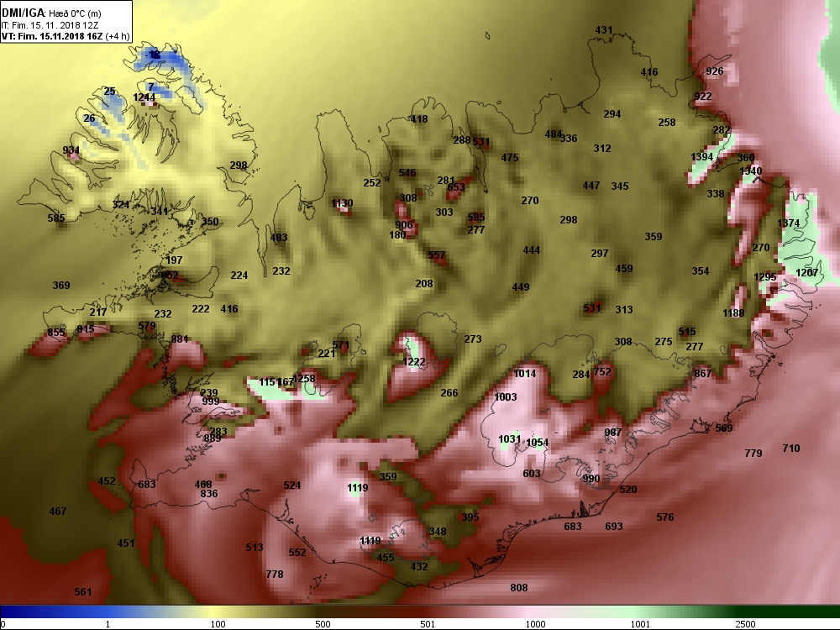The height and width of the screenshot is (630, 840).
Task: Click the map value 418 on the north coast
Action: [419, 119]
